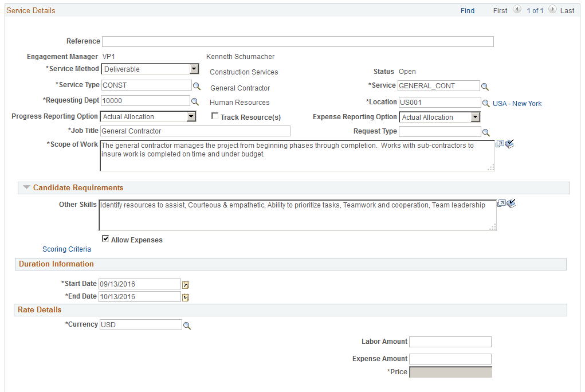The height and width of the screenshot is (392, 585).
Task: Open the Start Date calendar picker
Action: [x=185, y=284]
